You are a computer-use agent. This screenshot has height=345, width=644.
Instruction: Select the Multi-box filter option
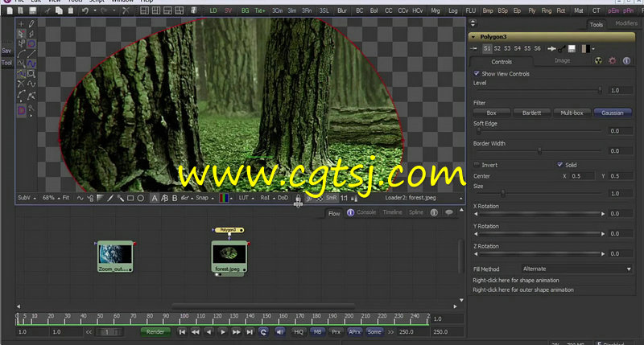(x=572, y=113)
